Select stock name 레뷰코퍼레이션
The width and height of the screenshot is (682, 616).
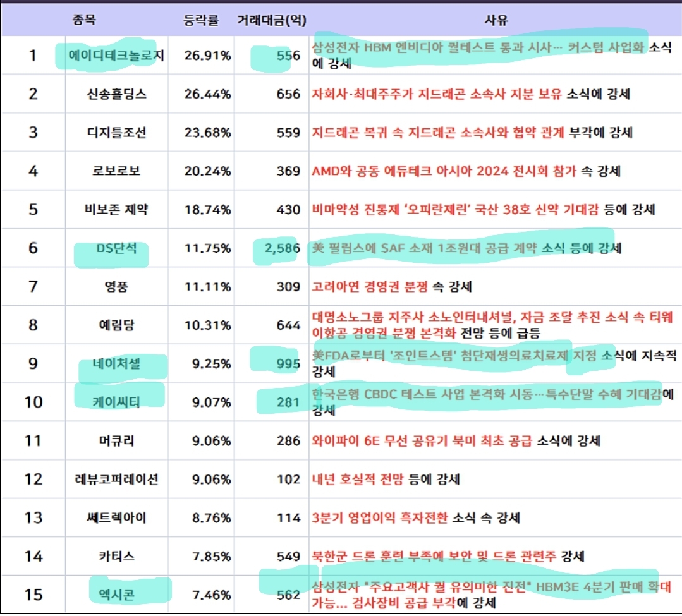(x=116, y=479)
